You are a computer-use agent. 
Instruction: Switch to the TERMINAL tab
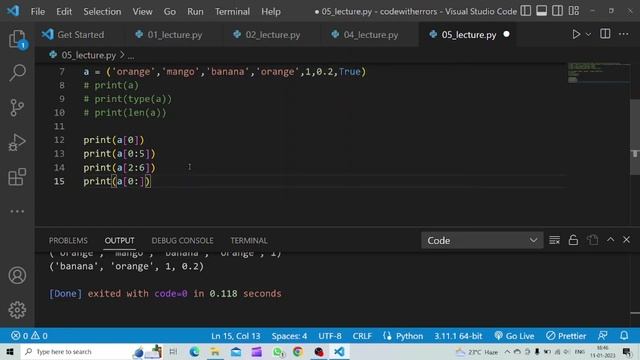click(x=249, y=240)
